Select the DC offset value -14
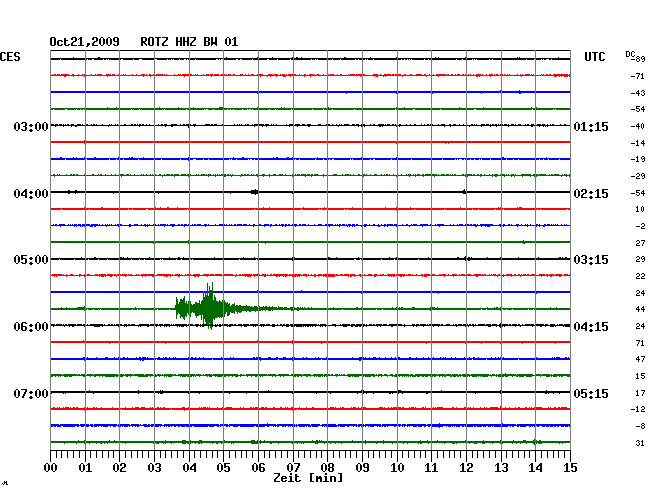The image size is (650, 494). (638, 143)
